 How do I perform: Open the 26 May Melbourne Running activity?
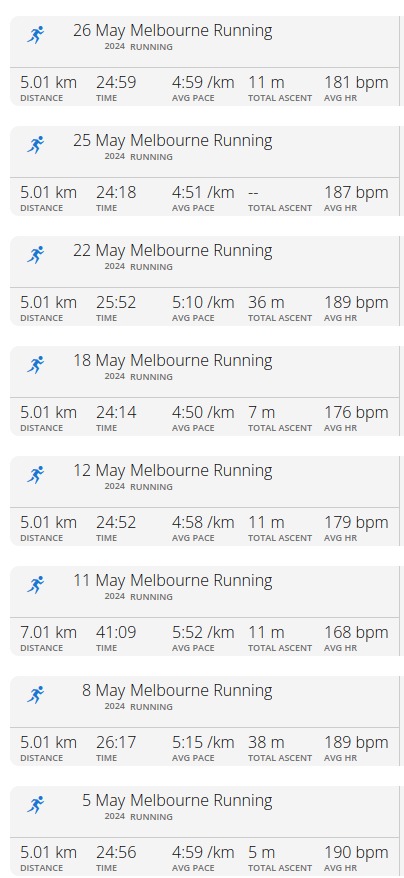173,30
